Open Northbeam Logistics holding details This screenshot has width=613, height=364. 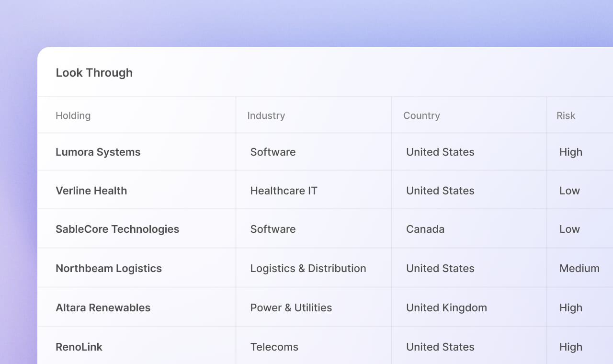coord(109,268)
